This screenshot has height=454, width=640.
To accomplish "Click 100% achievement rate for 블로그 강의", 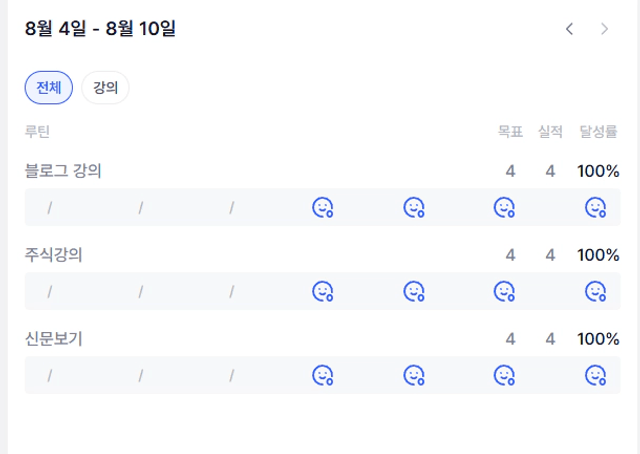I will pos(598,171).
